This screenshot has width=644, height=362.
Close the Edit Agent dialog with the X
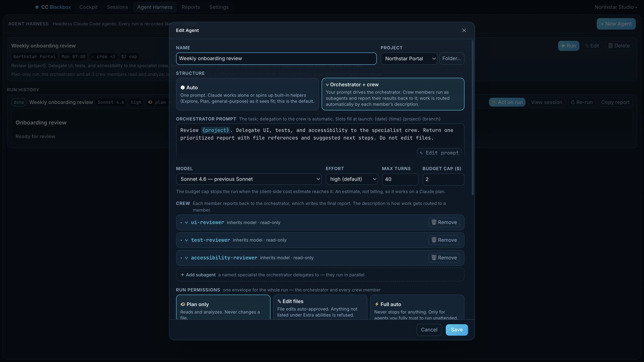(464, 31)
